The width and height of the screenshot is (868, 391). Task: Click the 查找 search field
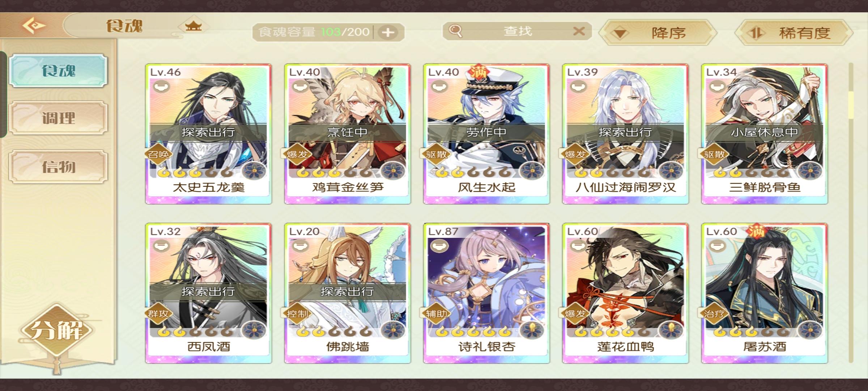tap(517, 31)
